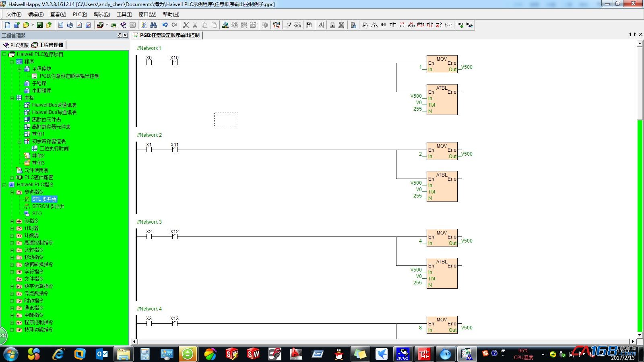Pin the 工程管理器 panel
The width and height of the screenshot is (644, 362).
click(x=120, y=35)
